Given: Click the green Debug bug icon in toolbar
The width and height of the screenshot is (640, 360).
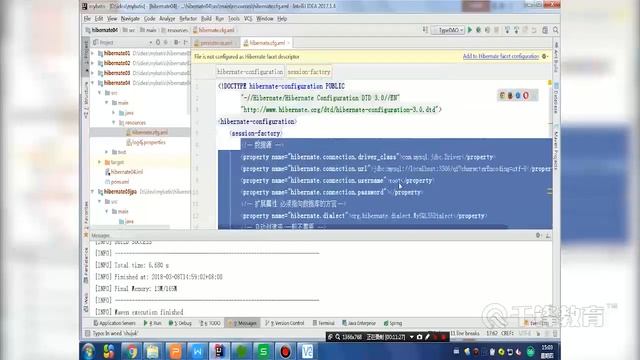Looking at the screenshot, I should pyautogui.click(x=478, y=30).
